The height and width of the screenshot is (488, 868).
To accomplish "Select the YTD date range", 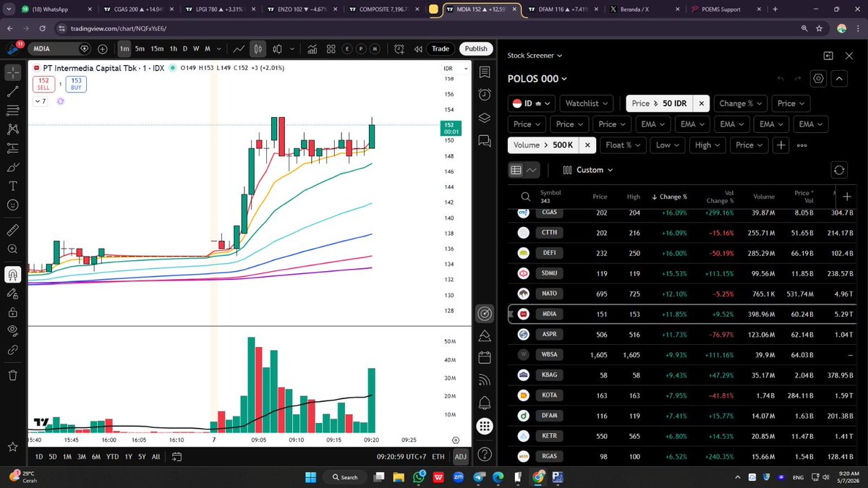I will tap(112, 457).
